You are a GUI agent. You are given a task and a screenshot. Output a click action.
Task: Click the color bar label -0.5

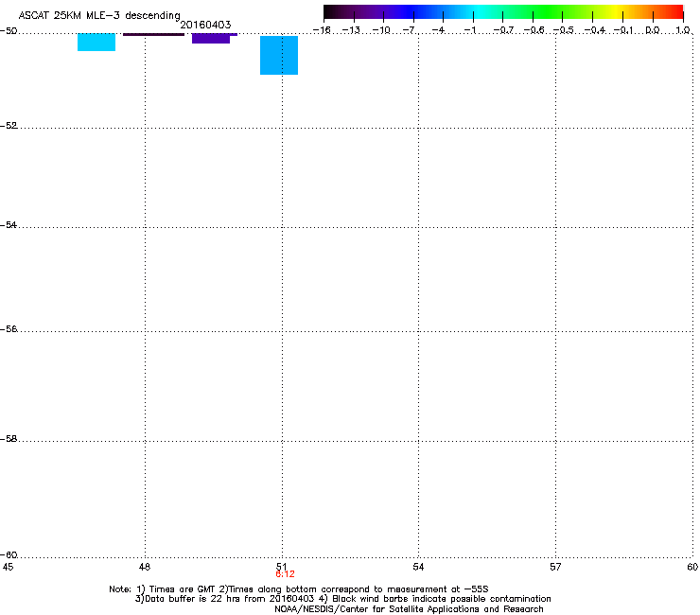(563, 30)
